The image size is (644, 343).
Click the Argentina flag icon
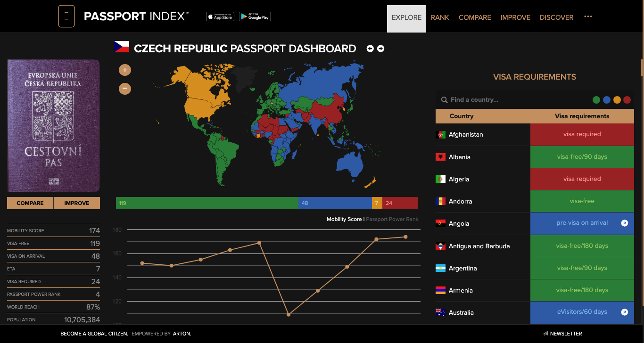[x=441, y=268]
